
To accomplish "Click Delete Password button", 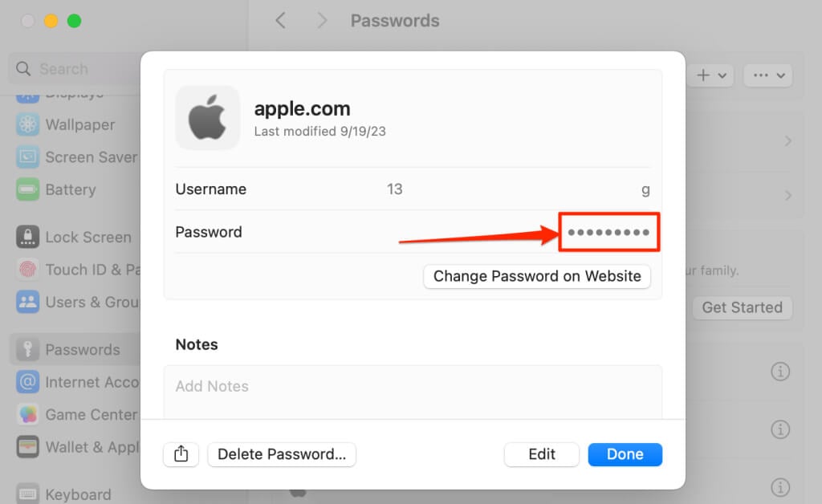I will (282, 454).
